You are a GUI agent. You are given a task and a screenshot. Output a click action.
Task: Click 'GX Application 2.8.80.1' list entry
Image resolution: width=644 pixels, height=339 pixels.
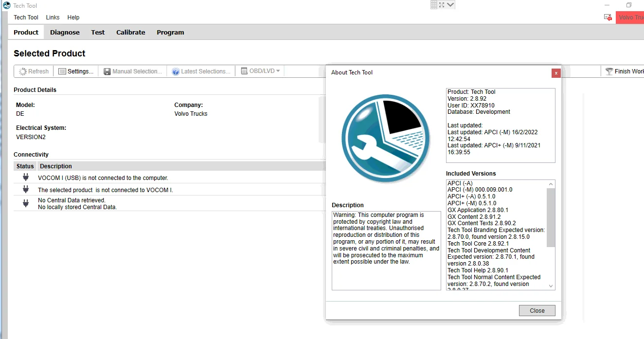pos(478,210)
